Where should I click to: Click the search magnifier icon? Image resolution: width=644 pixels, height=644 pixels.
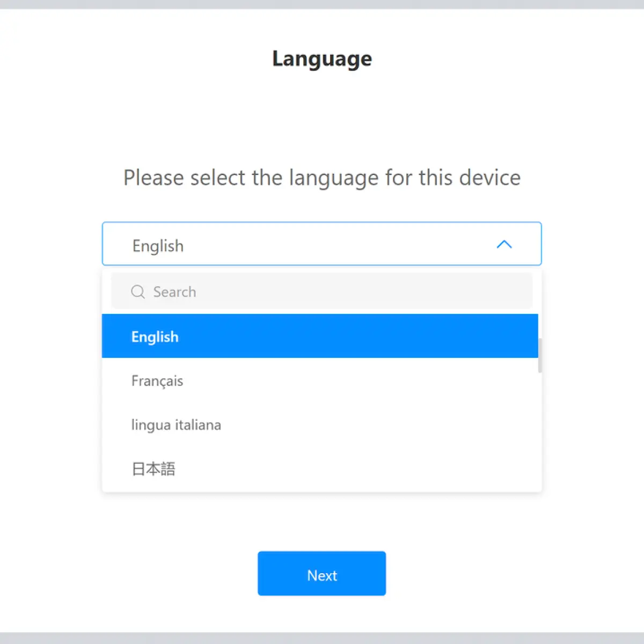[x=138, y=291]
